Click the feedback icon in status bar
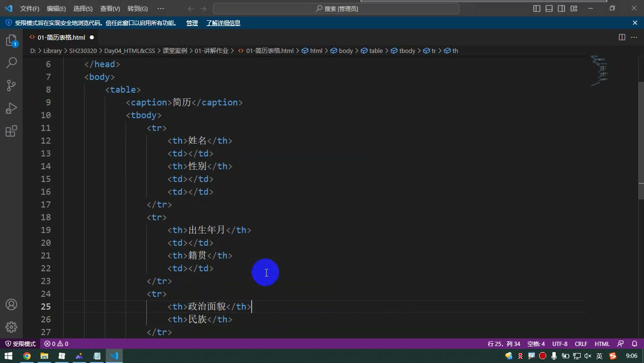Screen dimensions: 644x363 [x=620, y=344]
